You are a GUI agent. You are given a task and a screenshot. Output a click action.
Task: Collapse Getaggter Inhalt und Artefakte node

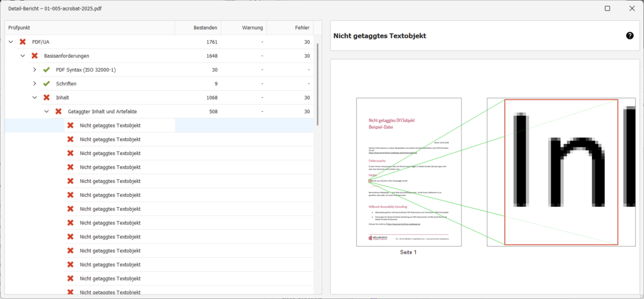[47, 112]
